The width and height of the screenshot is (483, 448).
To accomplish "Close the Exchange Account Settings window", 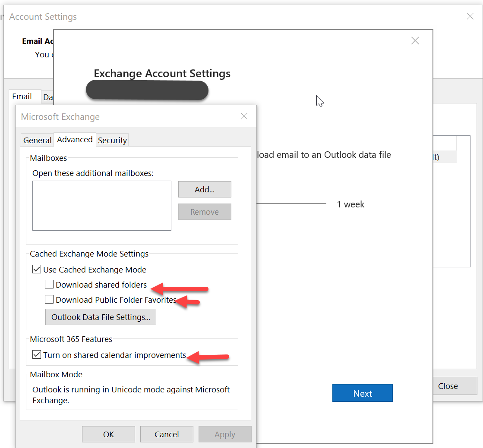I will pos(415,41).
